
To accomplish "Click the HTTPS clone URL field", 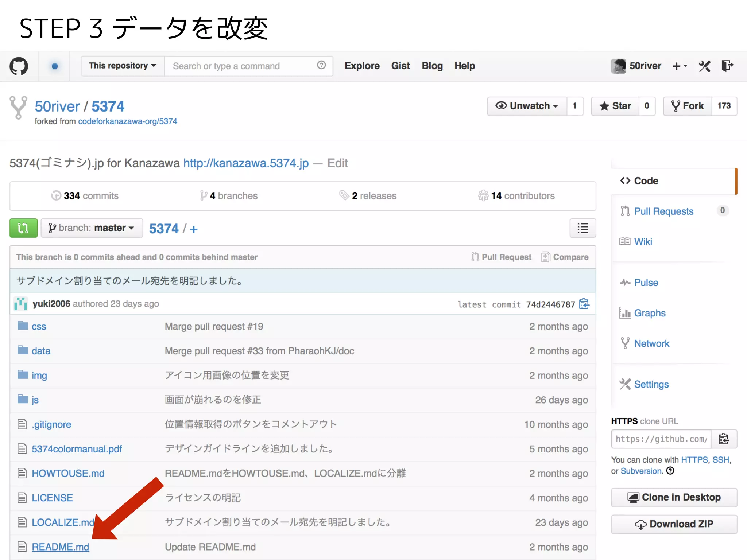I will click(661, 439).
